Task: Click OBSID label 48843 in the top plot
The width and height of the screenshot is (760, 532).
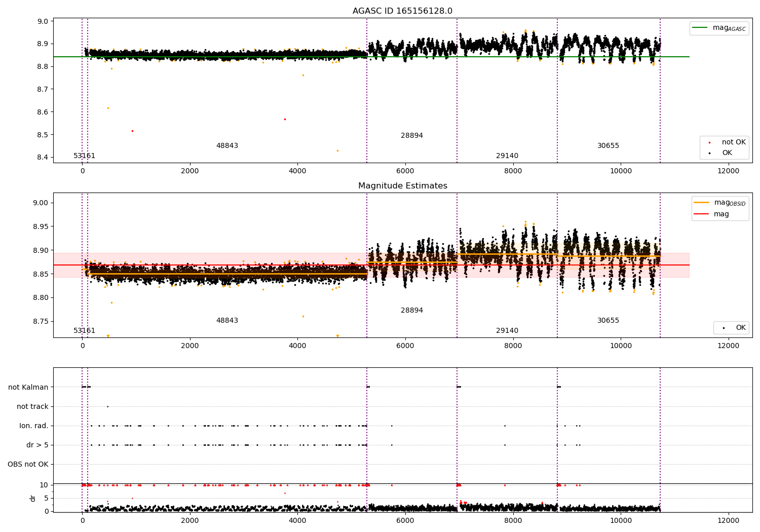Action: coord(227,146)
